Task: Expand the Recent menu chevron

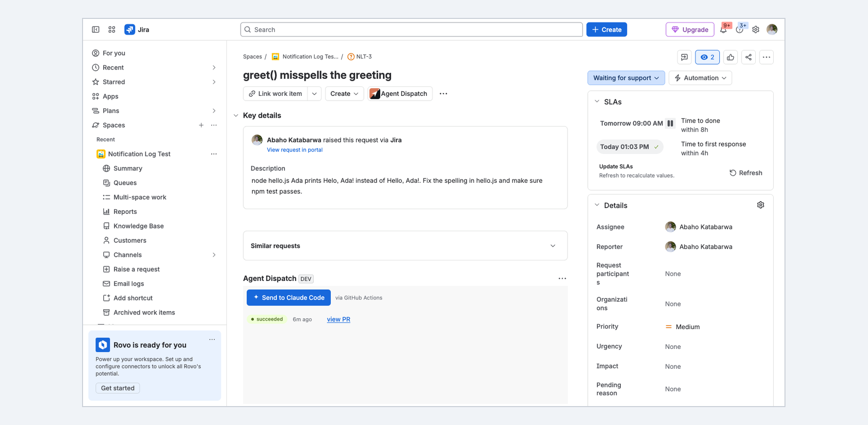Action: tap(214, 68)
